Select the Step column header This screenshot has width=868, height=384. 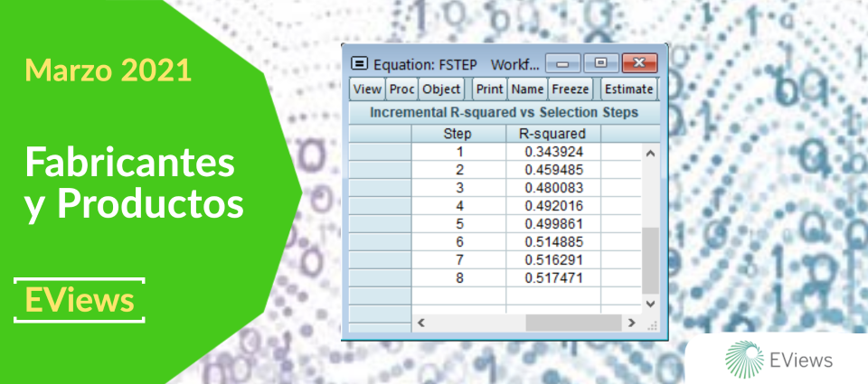click(x=458, y=134)
